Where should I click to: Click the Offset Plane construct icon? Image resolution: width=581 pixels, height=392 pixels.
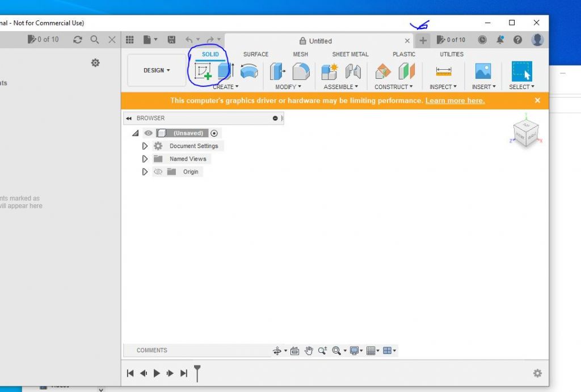(x=383, y=71)
